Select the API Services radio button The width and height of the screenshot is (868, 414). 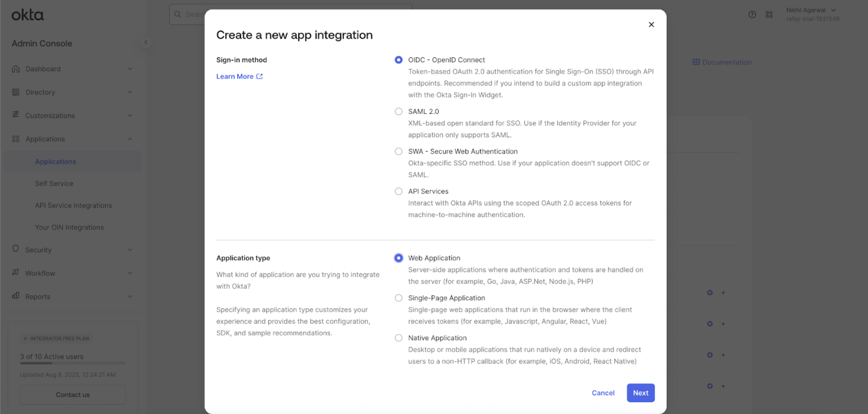pos(399,192)
